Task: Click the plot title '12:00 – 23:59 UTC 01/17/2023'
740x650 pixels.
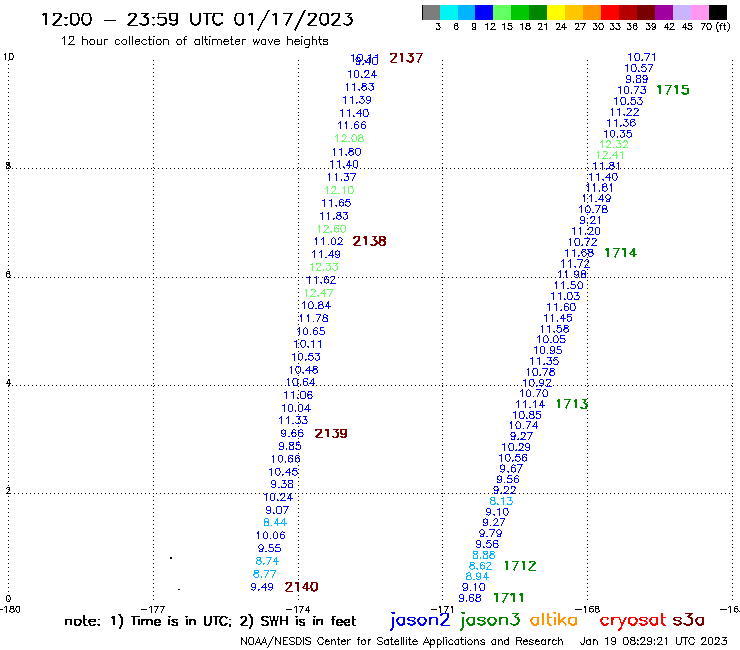Action: pyautogui.click(x=197, y=19)
